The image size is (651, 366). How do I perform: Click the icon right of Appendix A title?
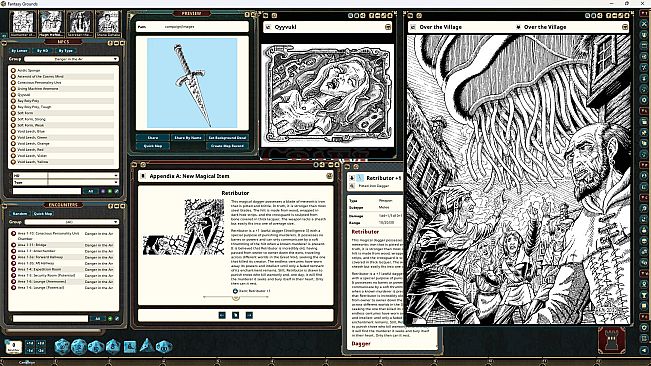(329, 176)
